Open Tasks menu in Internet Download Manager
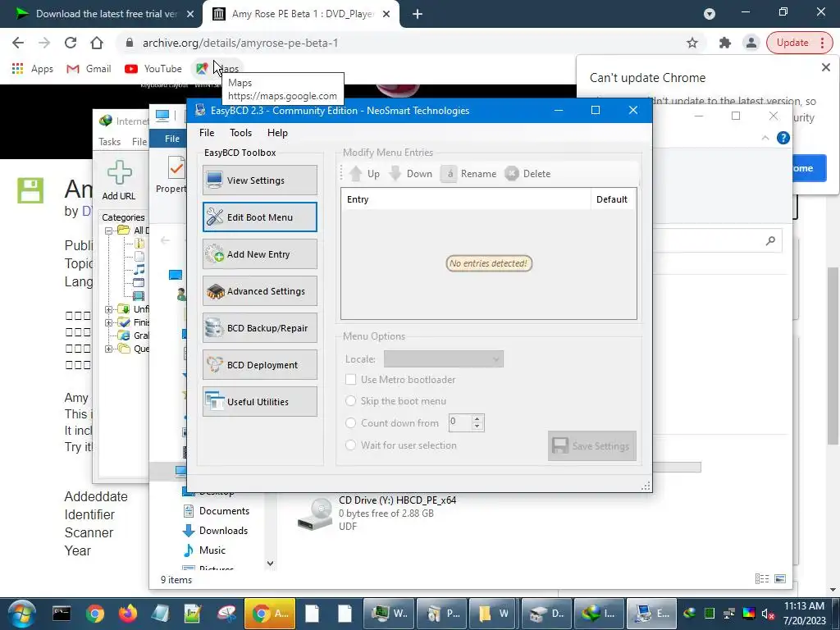 click(x=109, y=141)
